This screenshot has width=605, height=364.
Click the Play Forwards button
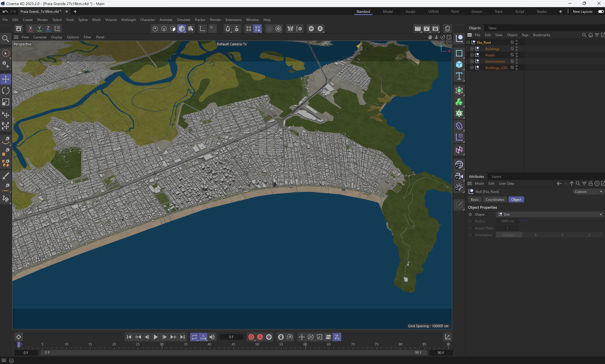pyautogui.click(x=156, y=337)
